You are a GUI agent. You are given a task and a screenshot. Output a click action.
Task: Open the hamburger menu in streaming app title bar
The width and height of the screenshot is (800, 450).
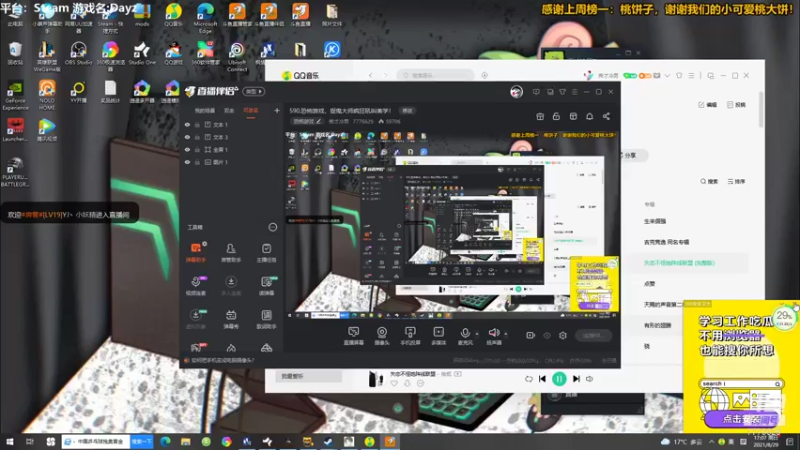coord(574,92)
